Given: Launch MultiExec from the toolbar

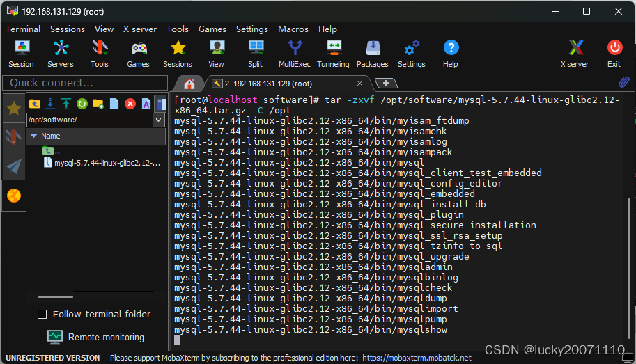Looking at the screenshot, I should click(x=295, y=54).
